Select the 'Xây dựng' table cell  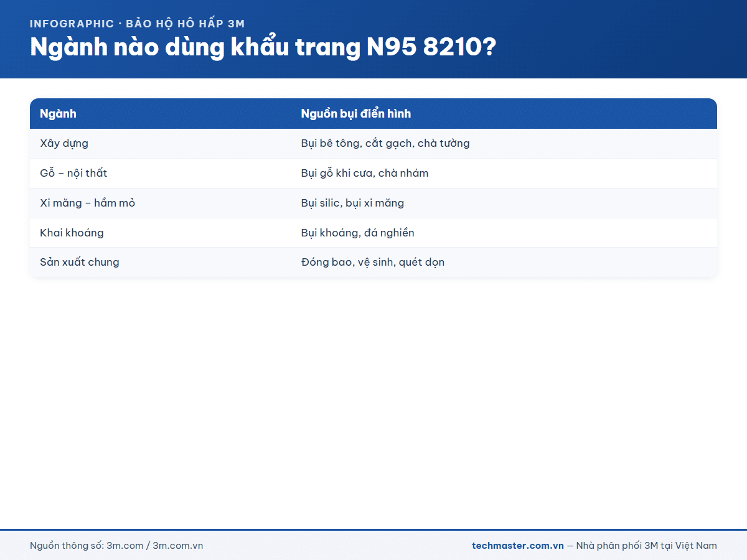click(x=160, y=144)
